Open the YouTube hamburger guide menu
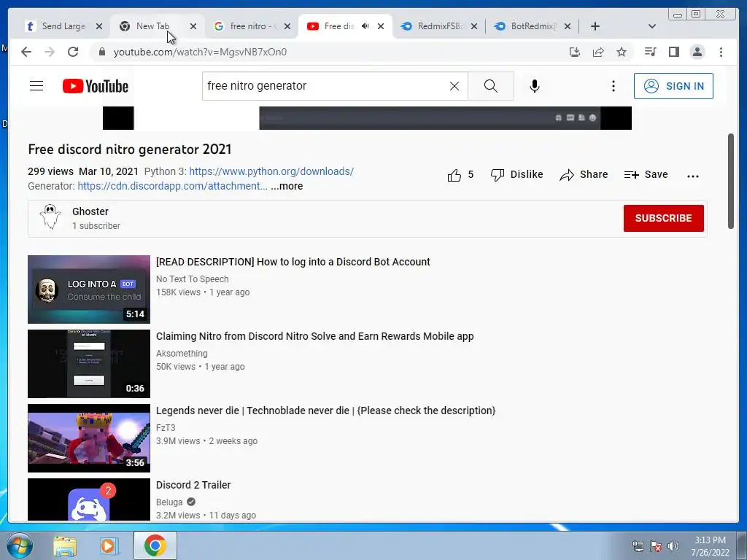The image size is (747, 560). click(36, 86)
